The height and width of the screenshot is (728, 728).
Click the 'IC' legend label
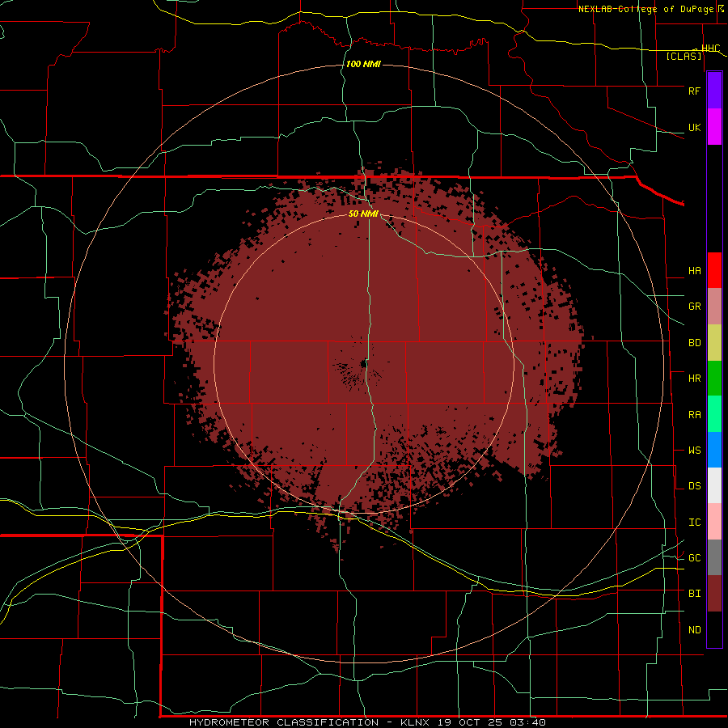694,523
